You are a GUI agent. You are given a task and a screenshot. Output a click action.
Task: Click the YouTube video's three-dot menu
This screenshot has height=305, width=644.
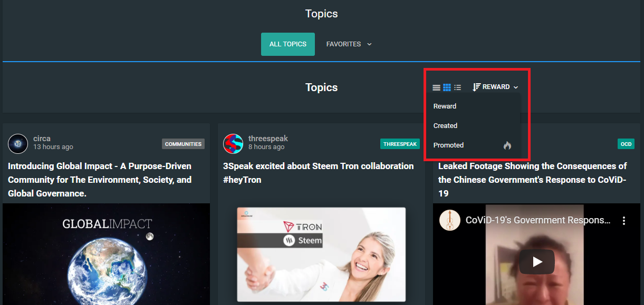(x=623, y=221)
